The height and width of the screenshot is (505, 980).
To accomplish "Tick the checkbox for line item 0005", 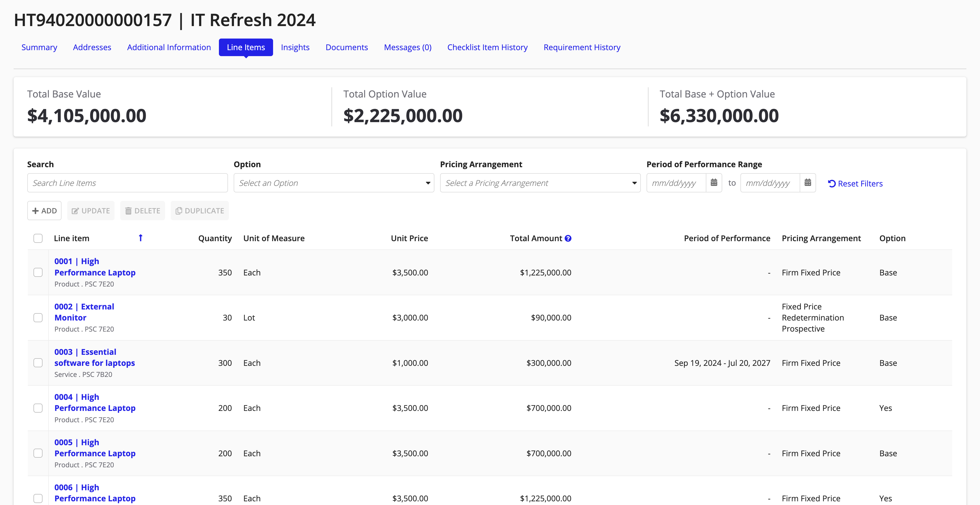I will [38, 453].
